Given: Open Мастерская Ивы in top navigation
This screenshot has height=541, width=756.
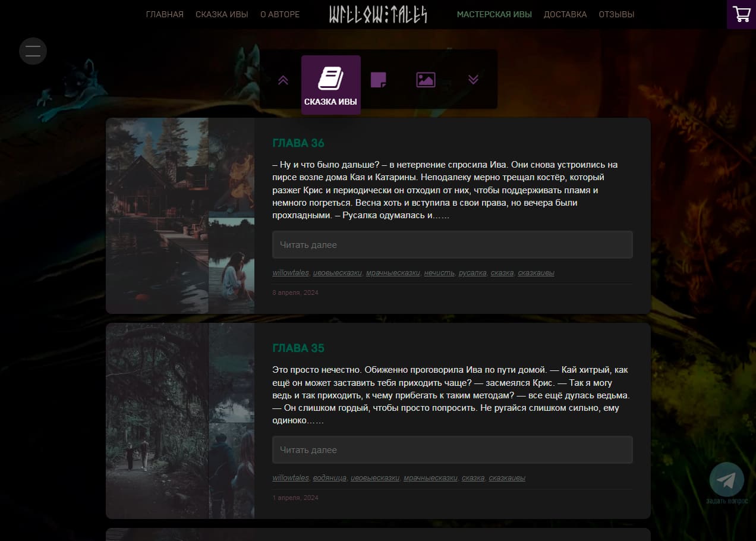Looking at the screenshot, I should click(494, 14).
